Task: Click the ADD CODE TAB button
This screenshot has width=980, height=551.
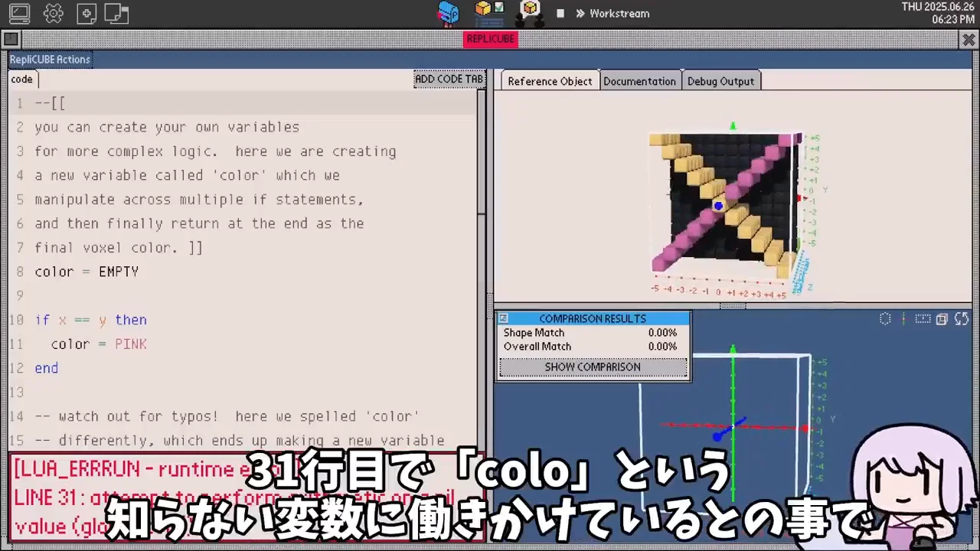Action: [449, 79]
